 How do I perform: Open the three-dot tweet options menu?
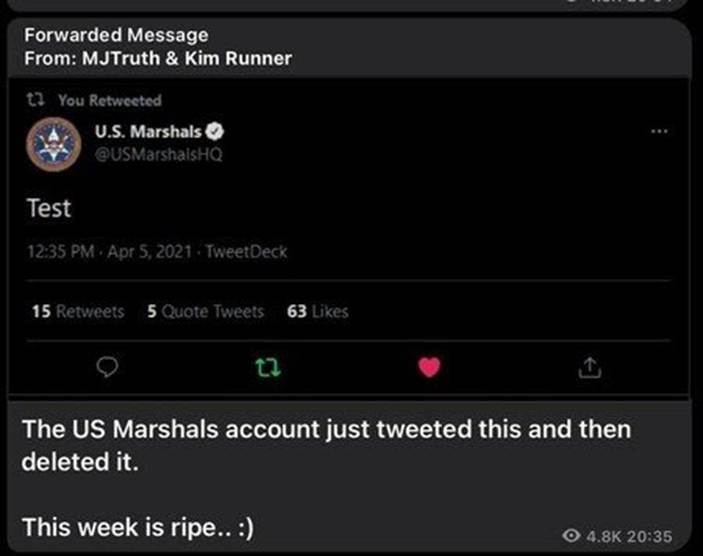657,132
